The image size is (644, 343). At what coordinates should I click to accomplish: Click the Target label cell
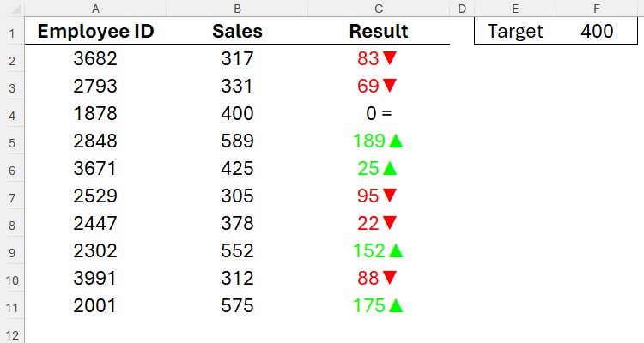[515, 32]
